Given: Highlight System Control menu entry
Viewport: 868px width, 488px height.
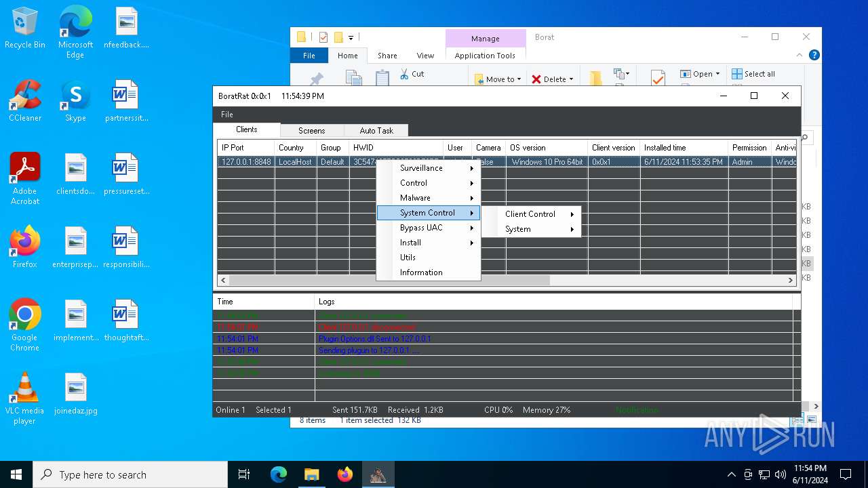Looking at the screenshot, I should point(429,213).
